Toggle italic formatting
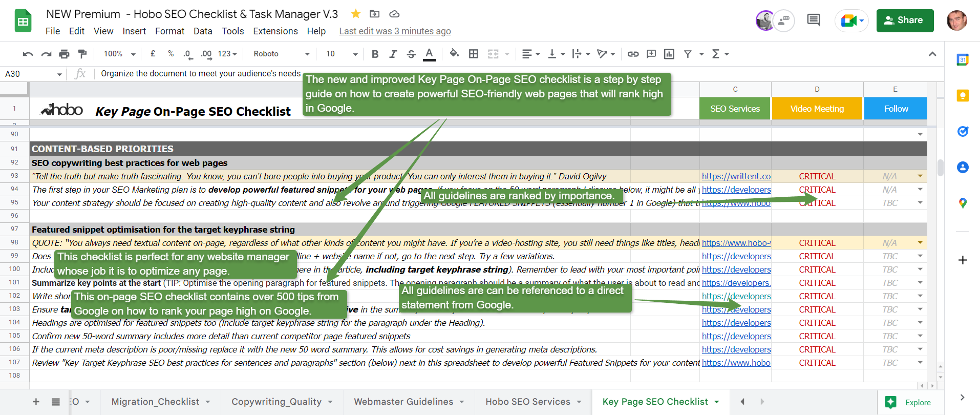 pyautogui.click(x=393, y=54)
